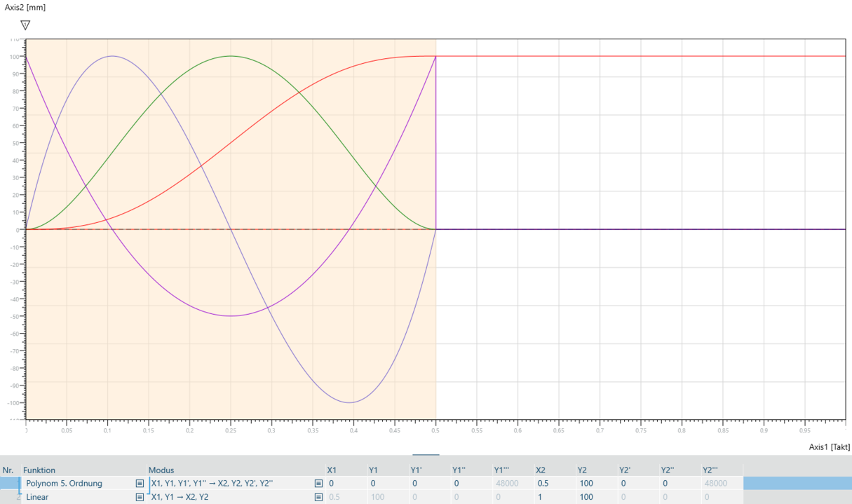Edit Y2 value 100 in Linear row
Image resolution: width=852 pixels, height=504 pixels.
pos(586,497)
